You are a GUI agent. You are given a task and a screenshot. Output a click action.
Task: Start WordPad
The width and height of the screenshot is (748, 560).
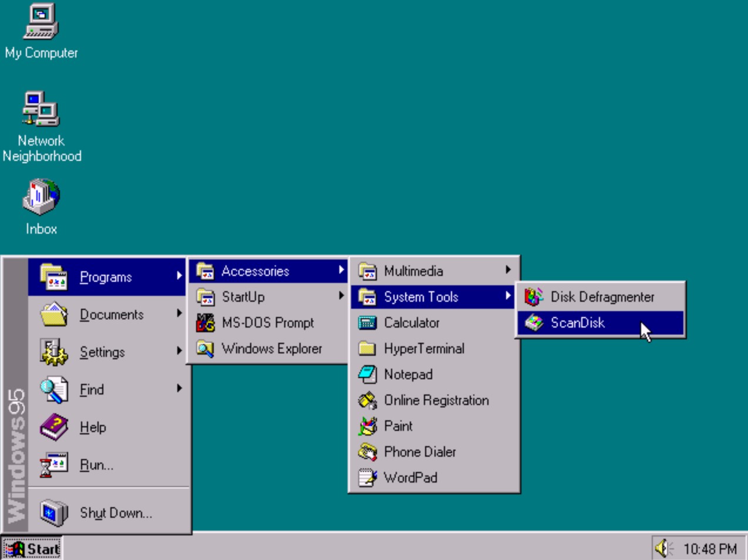pos(410,477)
